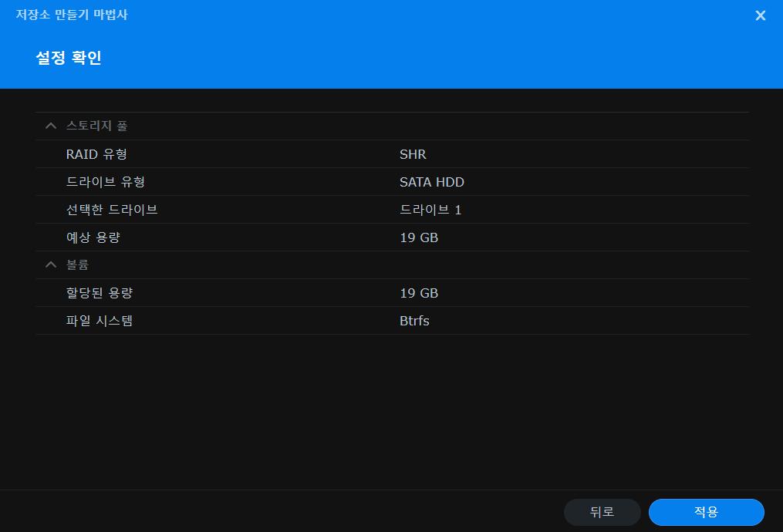Screen dimensions: 783x532
Task: Click the 스토리지 풀 section header text
Action: pyautogui.click(x=96, y=126)
